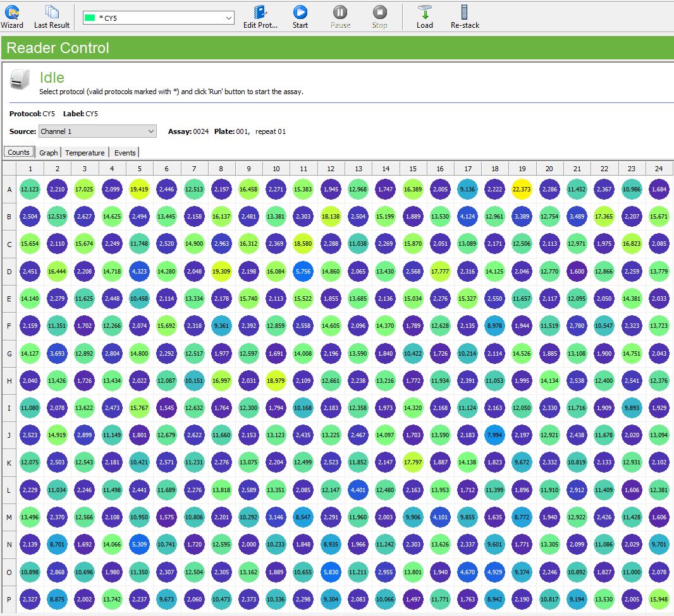Click the Re-stack icon

click(x=465, y=16)
